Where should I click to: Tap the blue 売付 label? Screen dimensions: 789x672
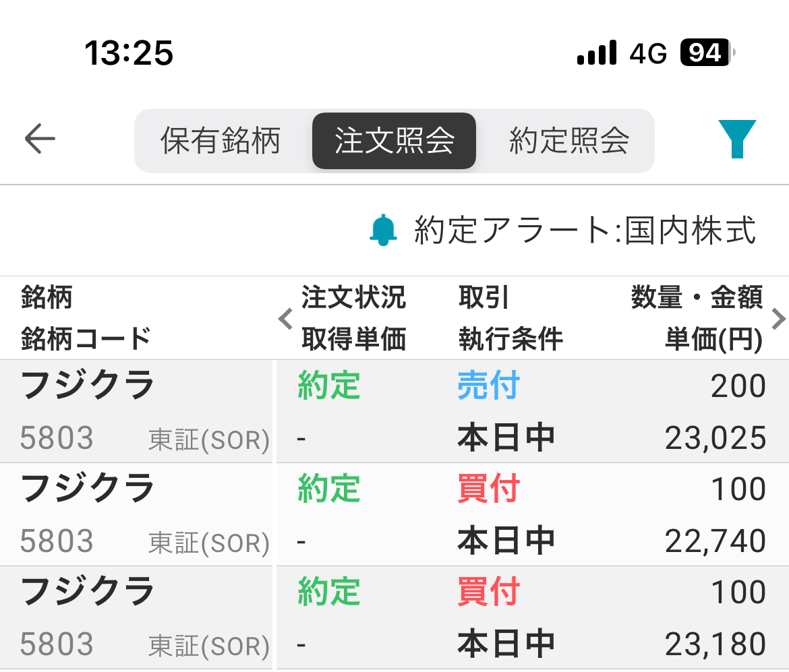tap(488, 386)
